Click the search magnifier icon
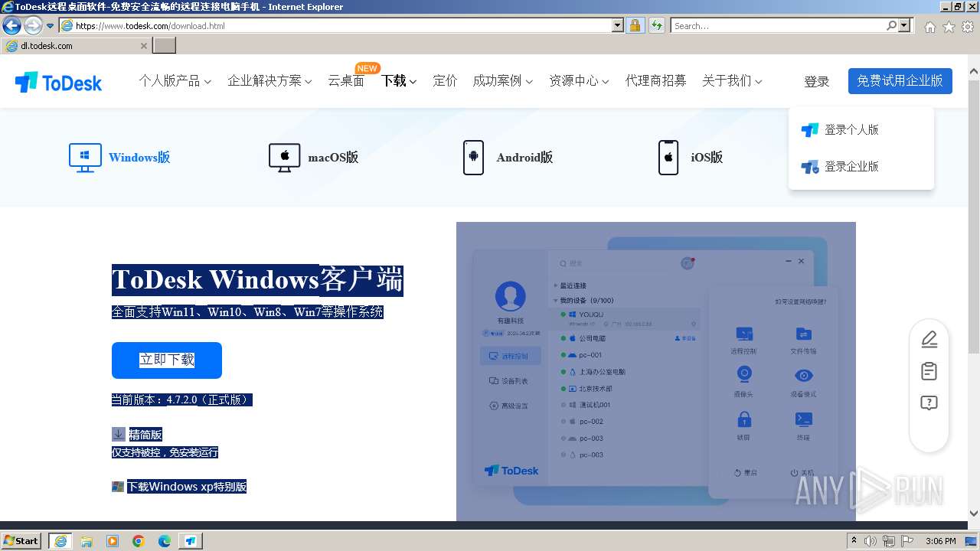The height and width of the screenshot is (551, 980). tap(891, 25)
